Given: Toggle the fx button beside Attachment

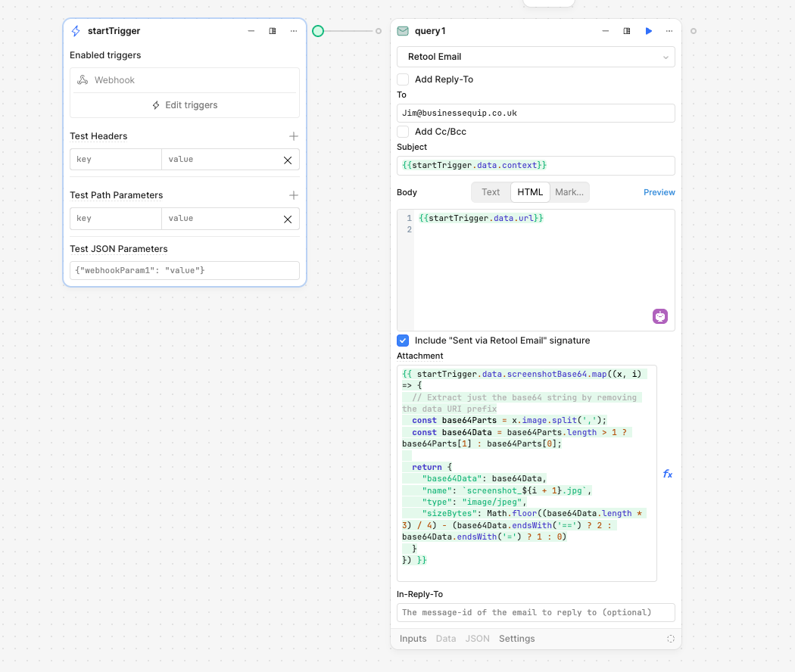Looking at the screenshot, I should pos(668,474).
